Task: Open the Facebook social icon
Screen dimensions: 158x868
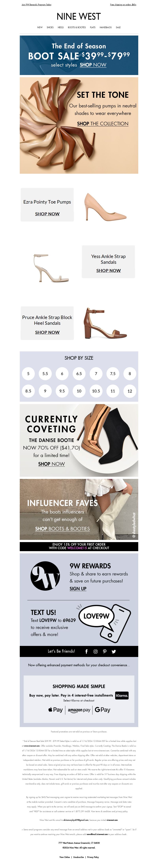Action: click(x=86, y=651)
